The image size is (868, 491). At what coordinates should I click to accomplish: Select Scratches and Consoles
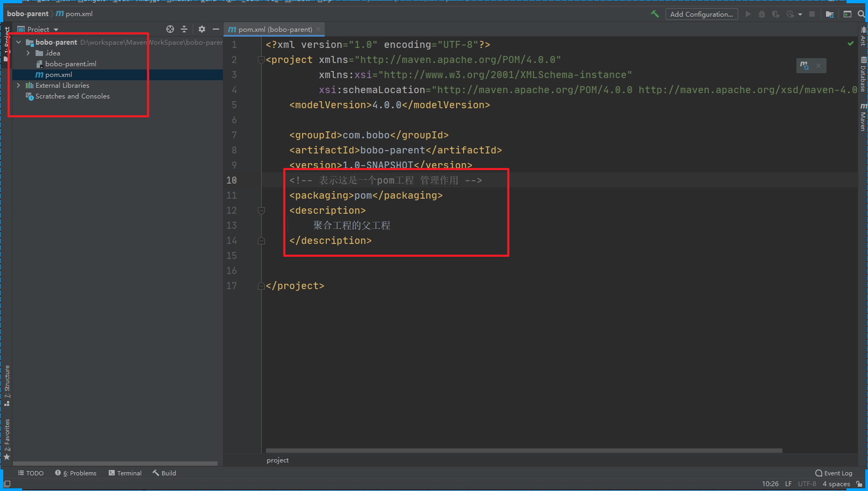[72, 96]
